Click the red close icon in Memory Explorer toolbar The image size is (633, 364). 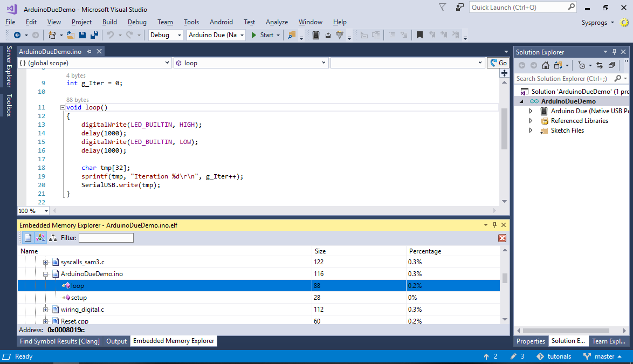coord(502,238)
